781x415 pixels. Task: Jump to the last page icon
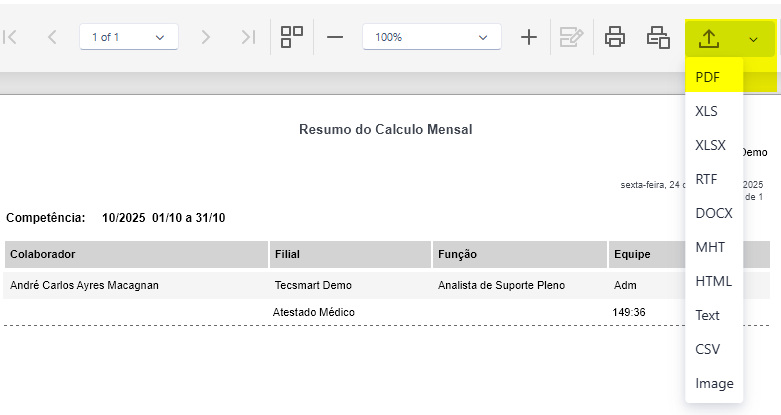pyautogui.click(x=248, y=37)
